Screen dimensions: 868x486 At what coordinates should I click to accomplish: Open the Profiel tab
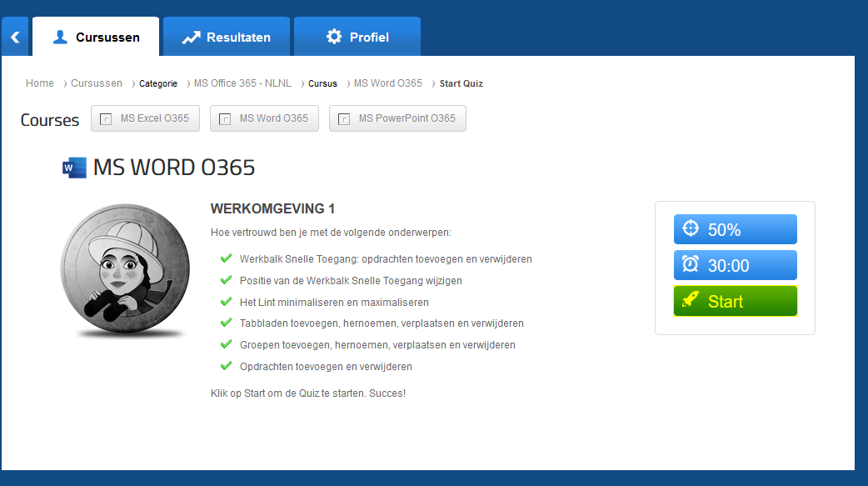tap(357, 37)
